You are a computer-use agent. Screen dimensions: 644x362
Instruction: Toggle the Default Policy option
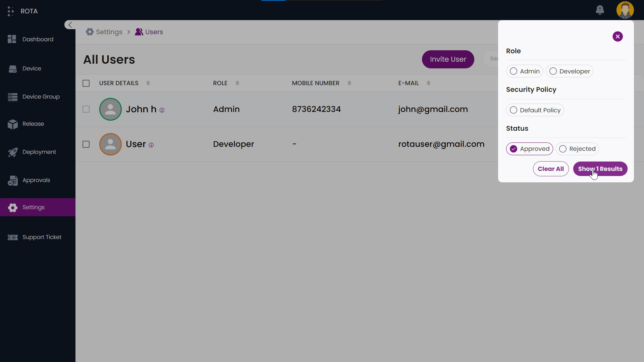click(514, 110)
